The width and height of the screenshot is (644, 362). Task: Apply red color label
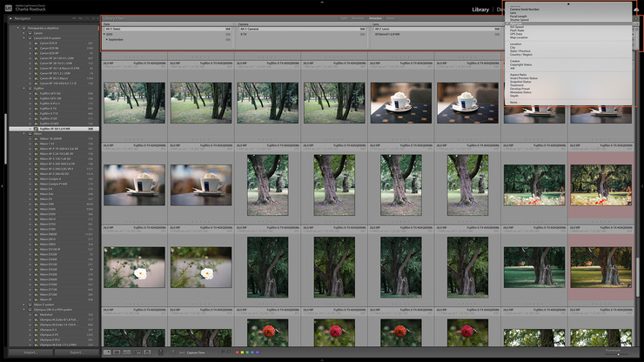[x=237, y=352]
